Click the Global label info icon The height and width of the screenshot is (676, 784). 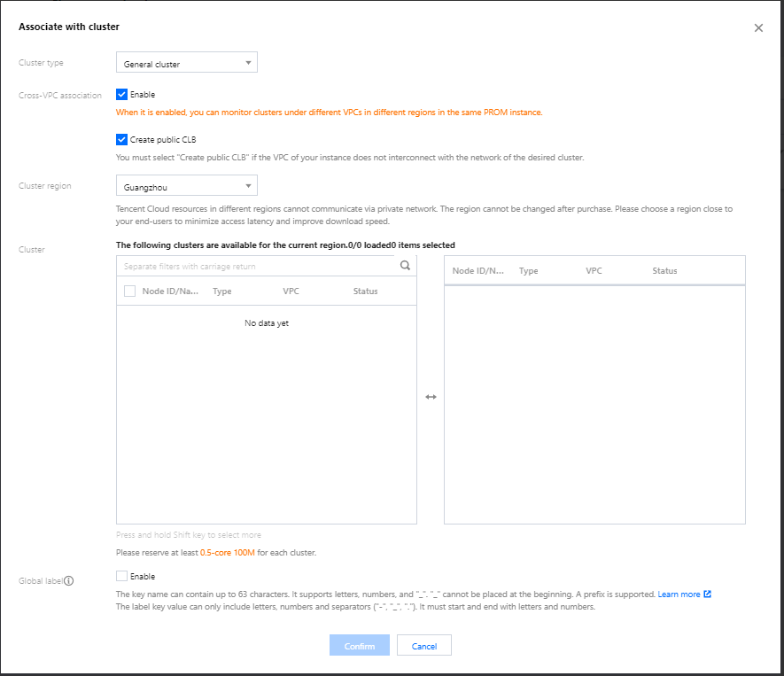coord(68,581)
